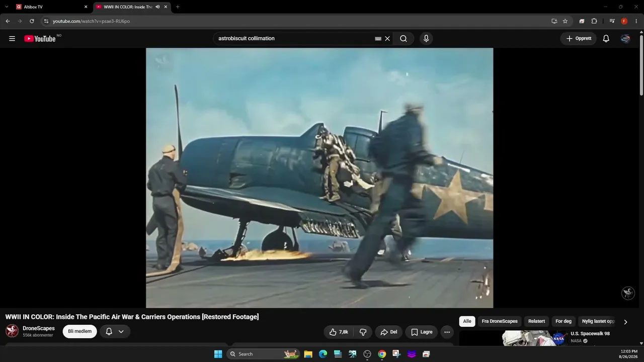Open the taskbar clock and date

click(x=629, y=354)
